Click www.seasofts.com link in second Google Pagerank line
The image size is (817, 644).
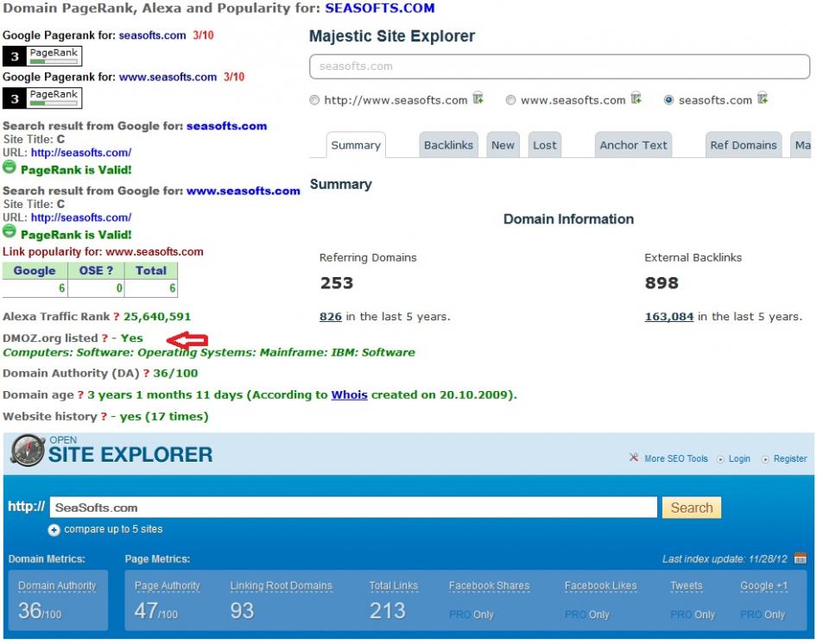pyautogui.click(x=168, y=77)
